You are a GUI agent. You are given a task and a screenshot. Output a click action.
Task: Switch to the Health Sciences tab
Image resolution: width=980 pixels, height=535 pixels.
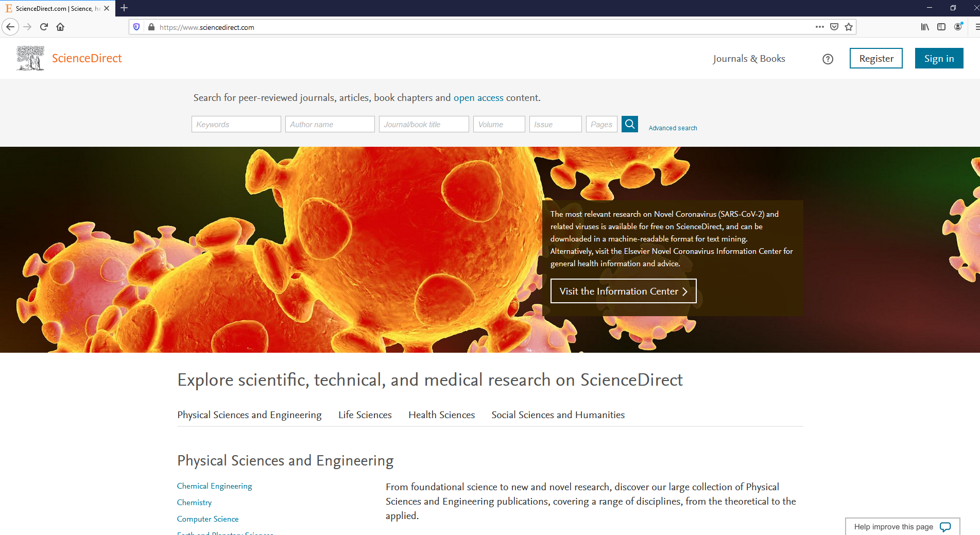(442, 415)
